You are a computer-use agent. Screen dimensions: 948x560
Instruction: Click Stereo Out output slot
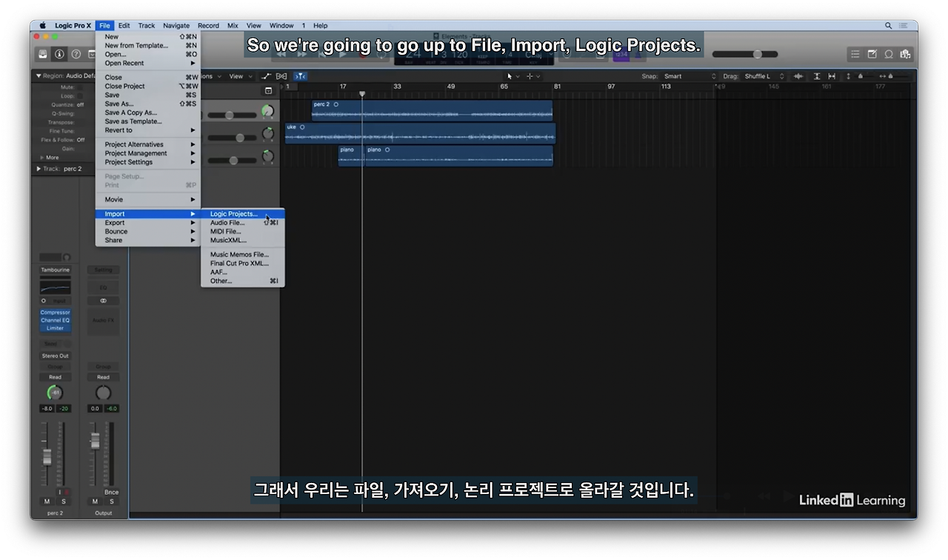(56, 356)
